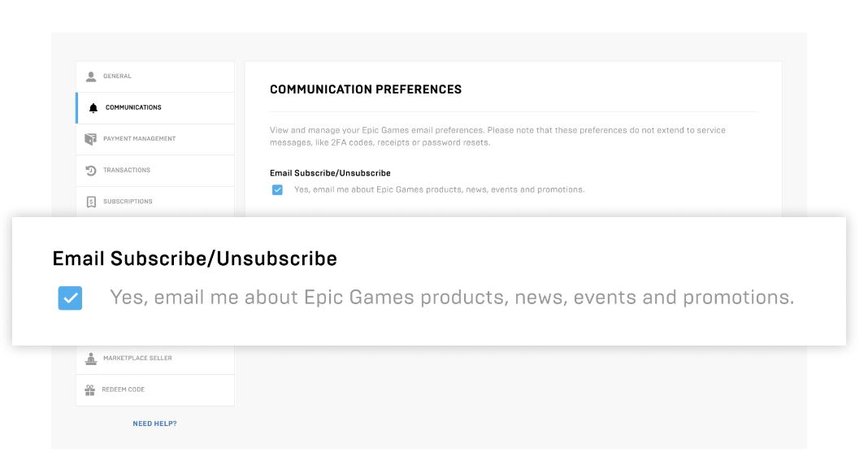
Task: Open the Transactions text label
Action: (127, 171)
